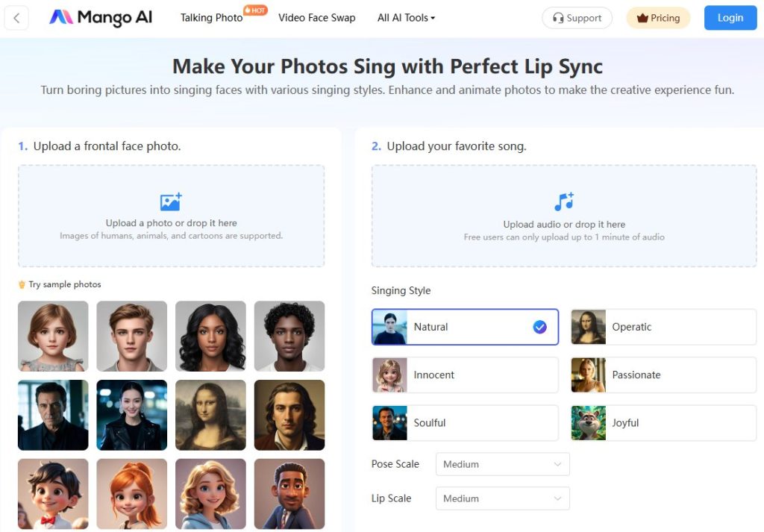The height and width of the screenshot is (532, 764).
Task: Open Support via the headset button
Action: click(577, 18)
